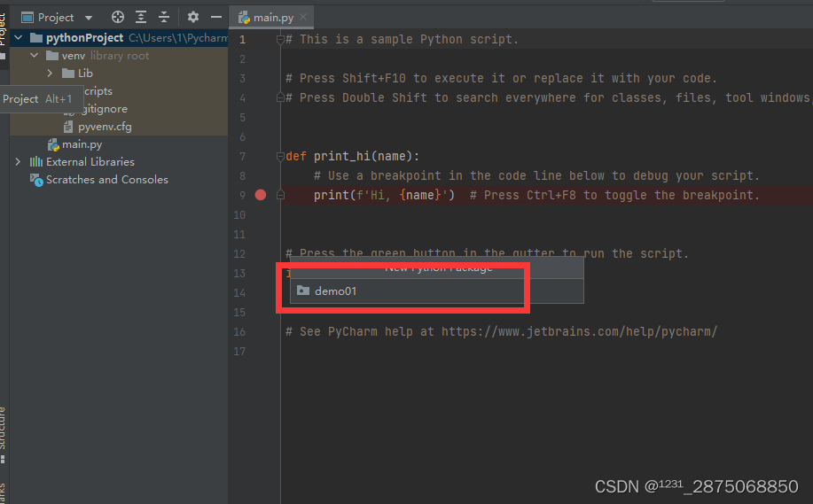Click the print(f'Hi, {name}') code line
Viewport: 813px width, 504px height.
pyautogui.click(x=384, y=195)
